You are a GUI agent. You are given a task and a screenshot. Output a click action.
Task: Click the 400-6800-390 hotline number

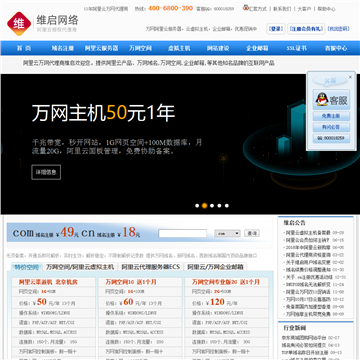(x=170, y=8)
